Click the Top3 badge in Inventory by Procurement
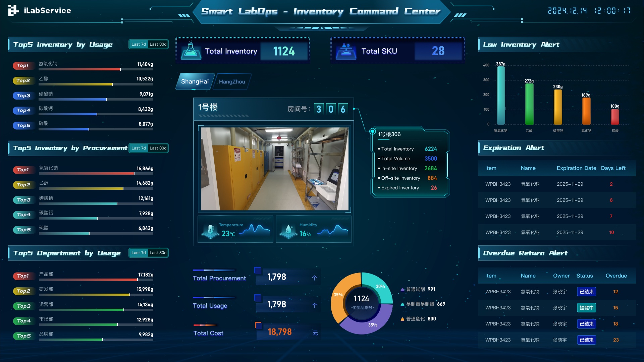This screenshot has width=644, height=362. pyautogui.click(x=23, y=200)
